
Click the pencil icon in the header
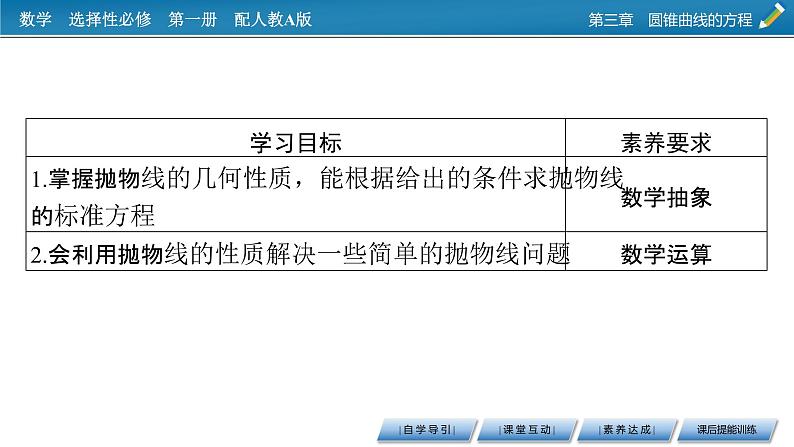772,18
